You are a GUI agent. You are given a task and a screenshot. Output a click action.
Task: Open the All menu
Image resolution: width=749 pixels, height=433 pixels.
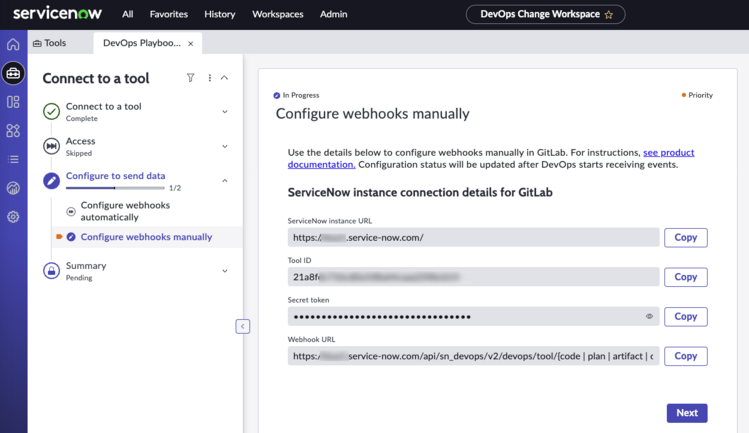(128, 14)
